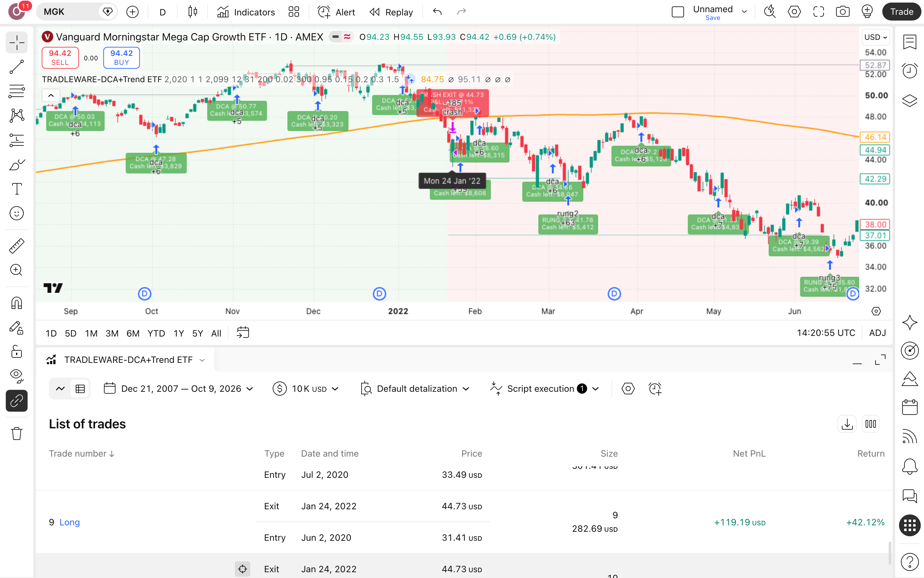Open the chart type candles selector

(193, 12)
